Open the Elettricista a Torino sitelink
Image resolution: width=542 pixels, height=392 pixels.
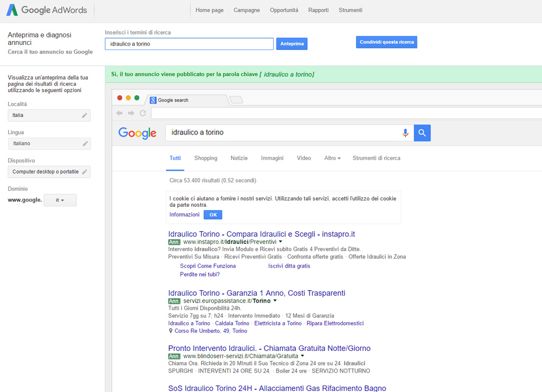click(278, 323)
